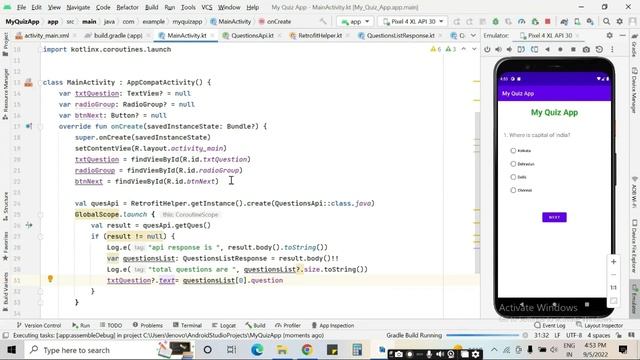Click the Profile app gauge icon
Screen dimensions: 640x360
point(522,21)
